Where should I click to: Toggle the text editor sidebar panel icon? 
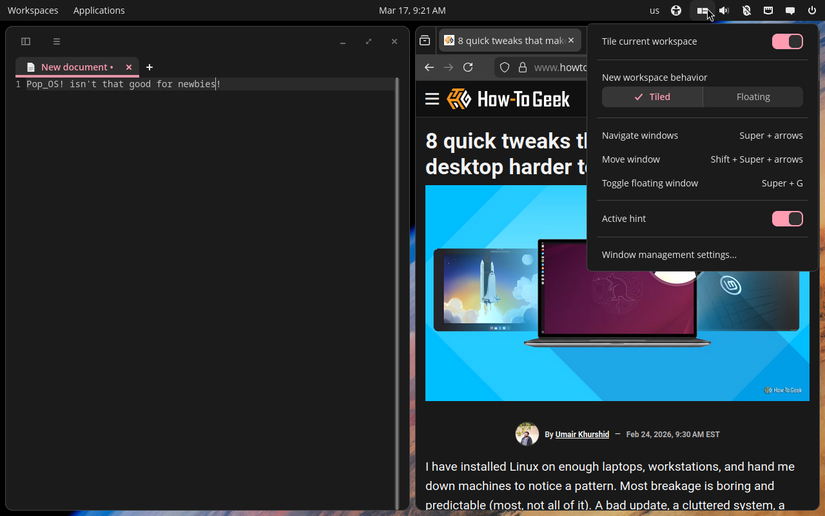click(26, 41)
